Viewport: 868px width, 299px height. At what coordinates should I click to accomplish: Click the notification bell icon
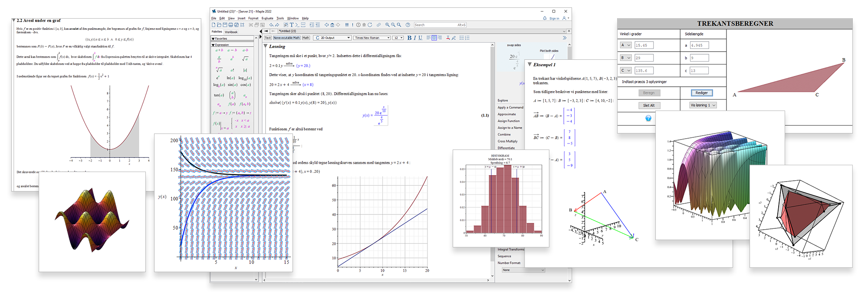(545, 18)
